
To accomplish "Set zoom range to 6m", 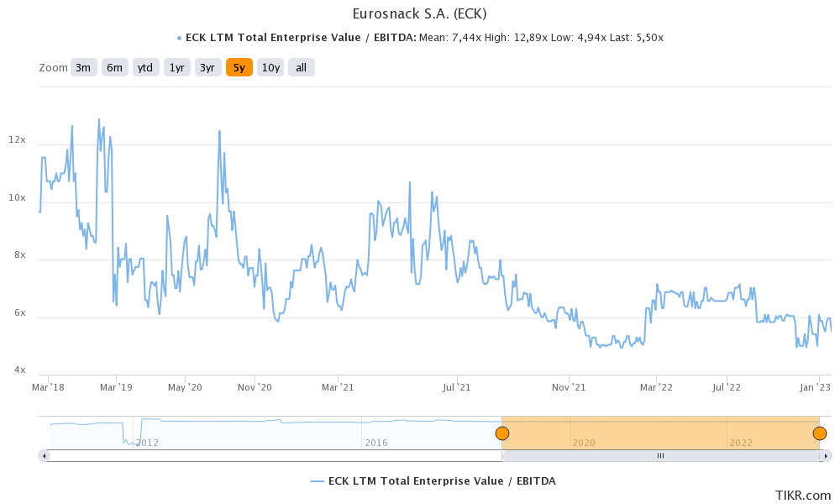I will click(114, 67).
